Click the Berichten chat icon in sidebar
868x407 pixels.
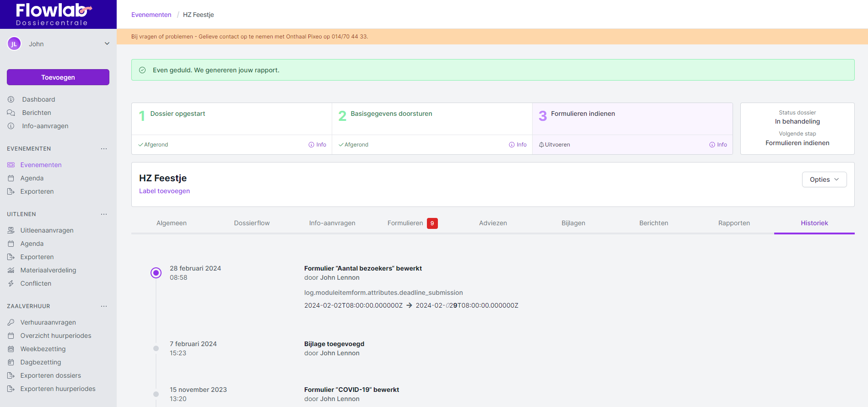coord(11,113)
